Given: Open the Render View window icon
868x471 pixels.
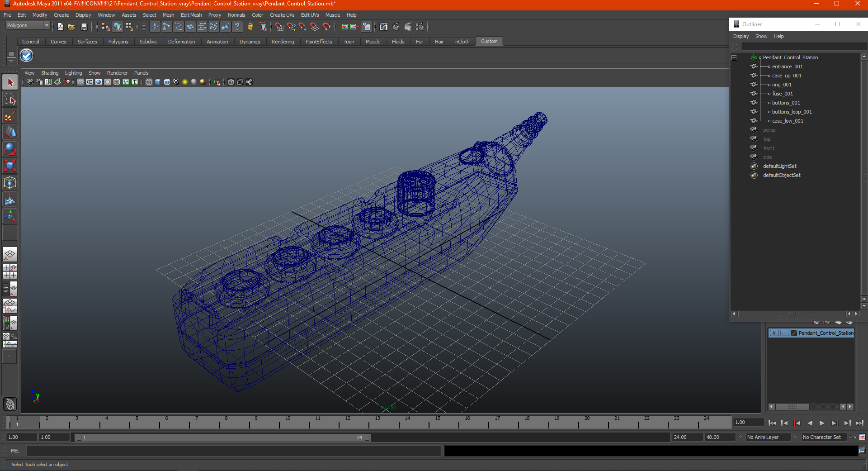Looking at the screenshot, I should tap(383, 27).
